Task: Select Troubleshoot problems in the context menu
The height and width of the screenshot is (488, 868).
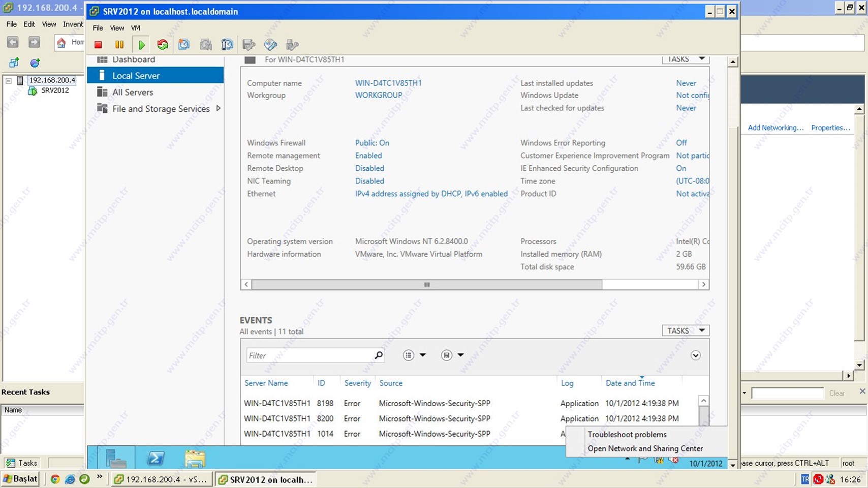Action: [x=627, y=434]
